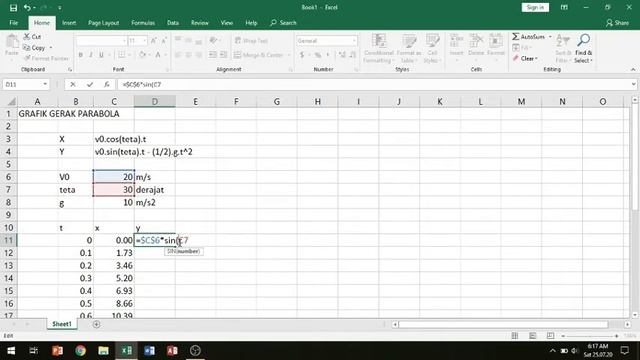
Task: Open Conditional Formatting
Action: 378,48
